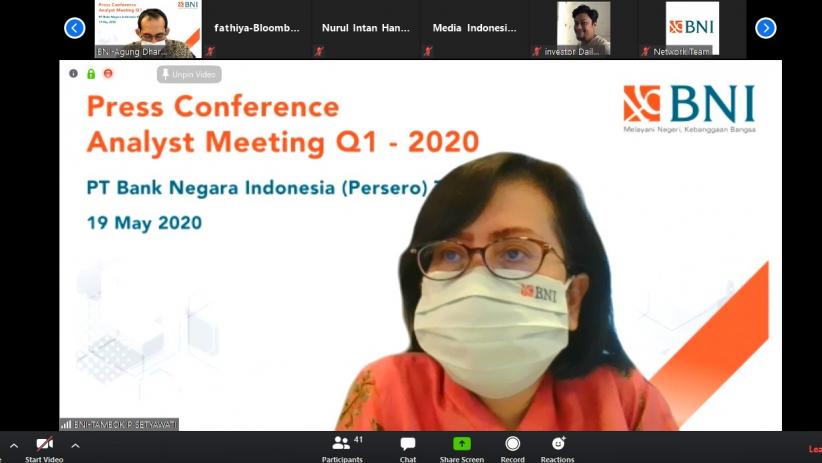Select the Network Team BNI logo tile
822x463 pixels.
tap(693, 29)
